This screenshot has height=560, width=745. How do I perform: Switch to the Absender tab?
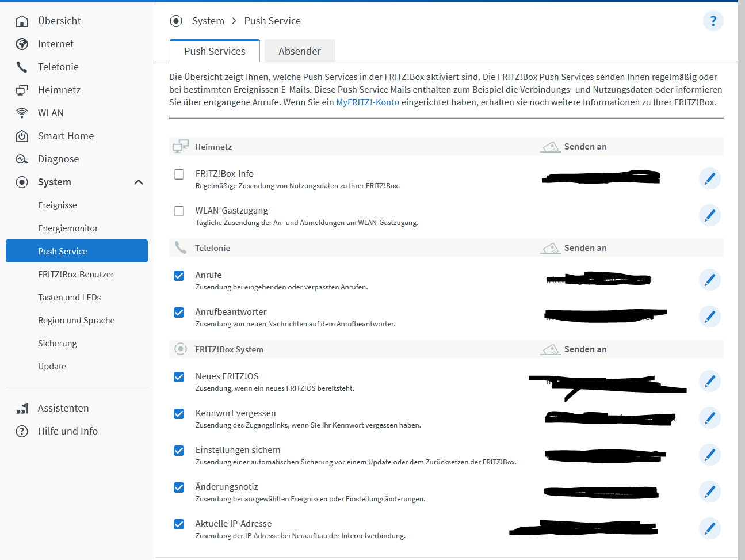click(300, 51)
